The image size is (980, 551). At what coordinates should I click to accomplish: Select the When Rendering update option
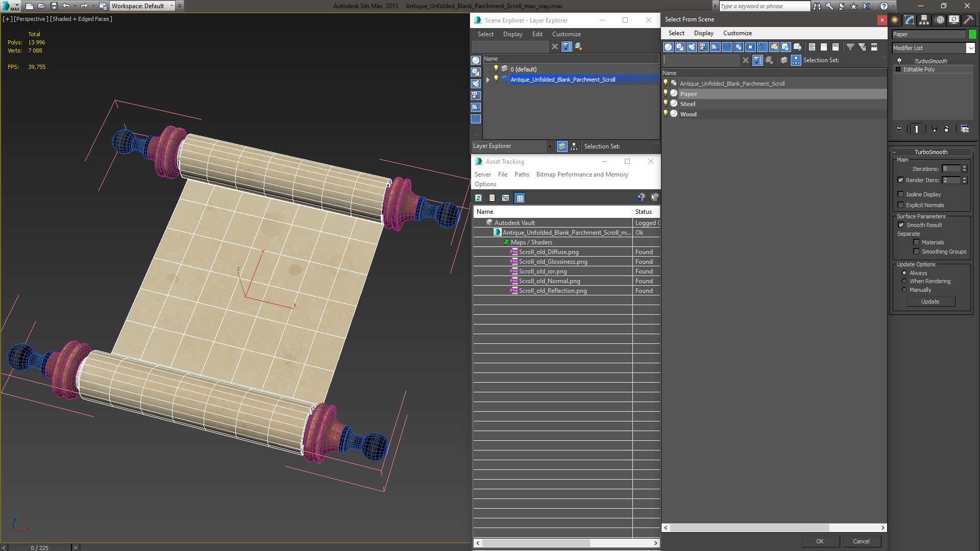904,281
